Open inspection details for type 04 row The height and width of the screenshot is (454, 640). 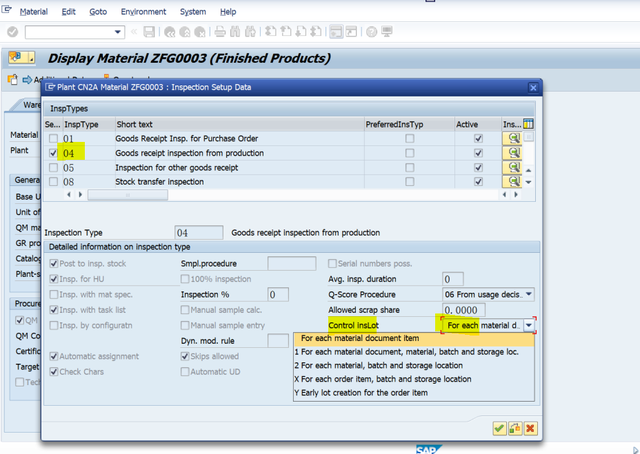(x=512, y=153)
